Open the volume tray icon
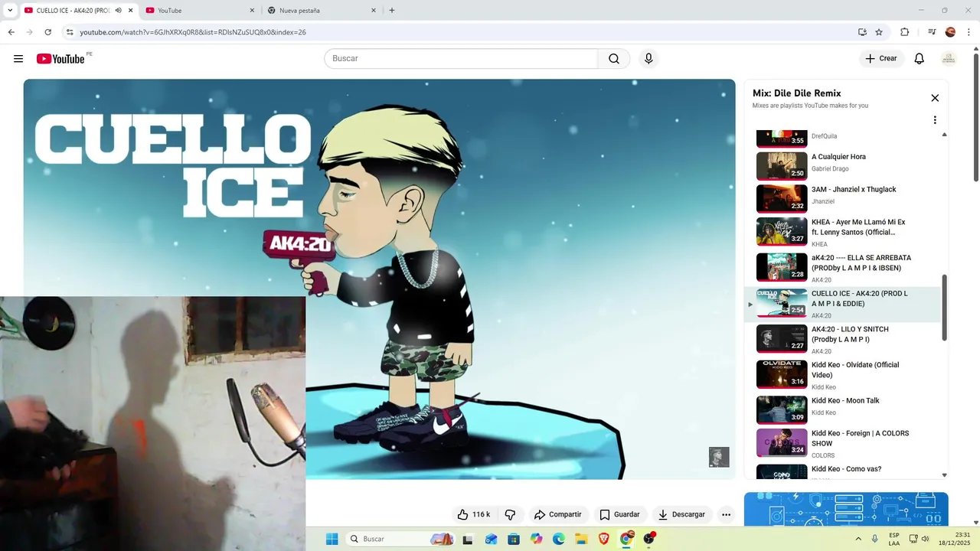The width and height of the screenshot is (980, 551). pos(925,539)
